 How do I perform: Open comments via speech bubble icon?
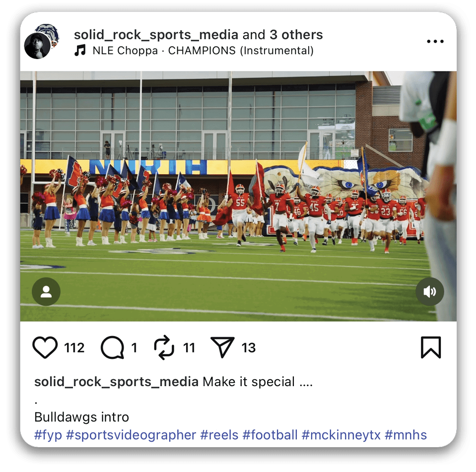tap(113, 347)
